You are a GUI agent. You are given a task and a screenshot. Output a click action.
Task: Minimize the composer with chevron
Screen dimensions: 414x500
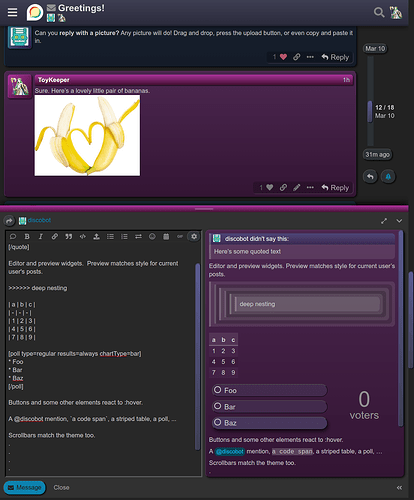click(399, 221)
